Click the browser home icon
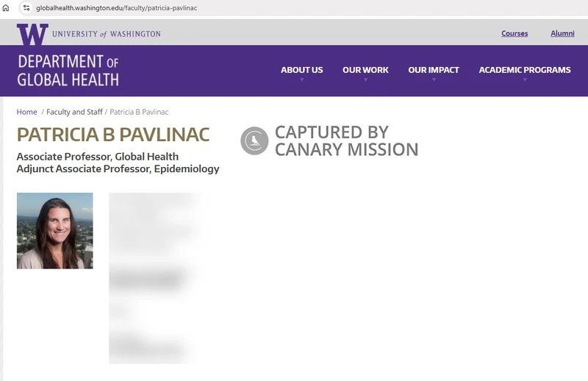The image size is (588, 381). click(6, 8)
